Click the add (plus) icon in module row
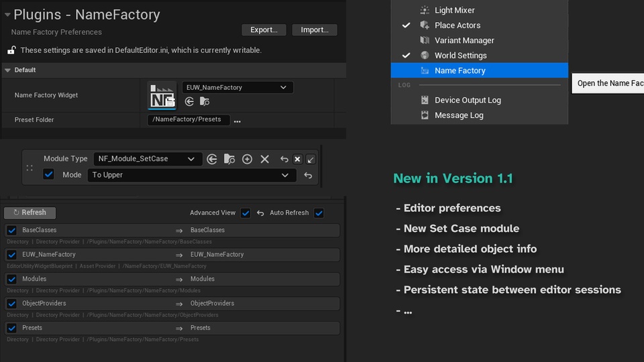This screenshot has height=362, width=644. point(247,159)
